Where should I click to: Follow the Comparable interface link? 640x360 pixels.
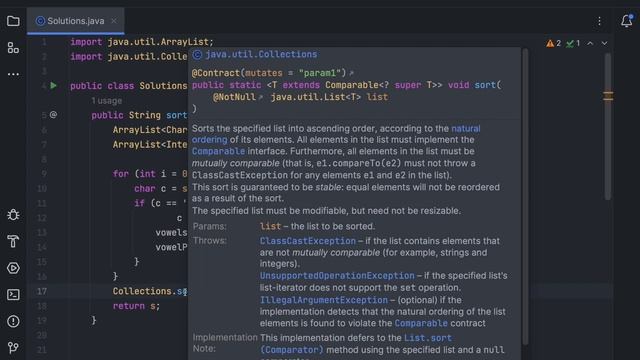click(218, 151)
